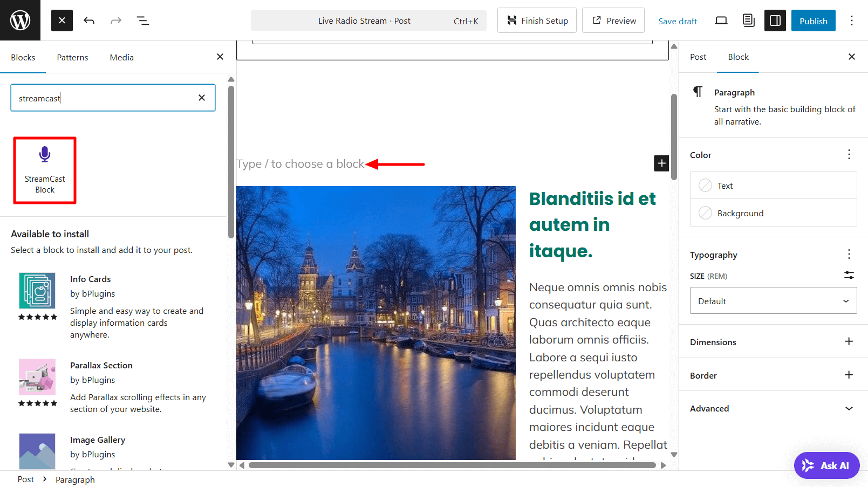
Task: Install the Info Cards block
Action: click(x=113, y=306)
